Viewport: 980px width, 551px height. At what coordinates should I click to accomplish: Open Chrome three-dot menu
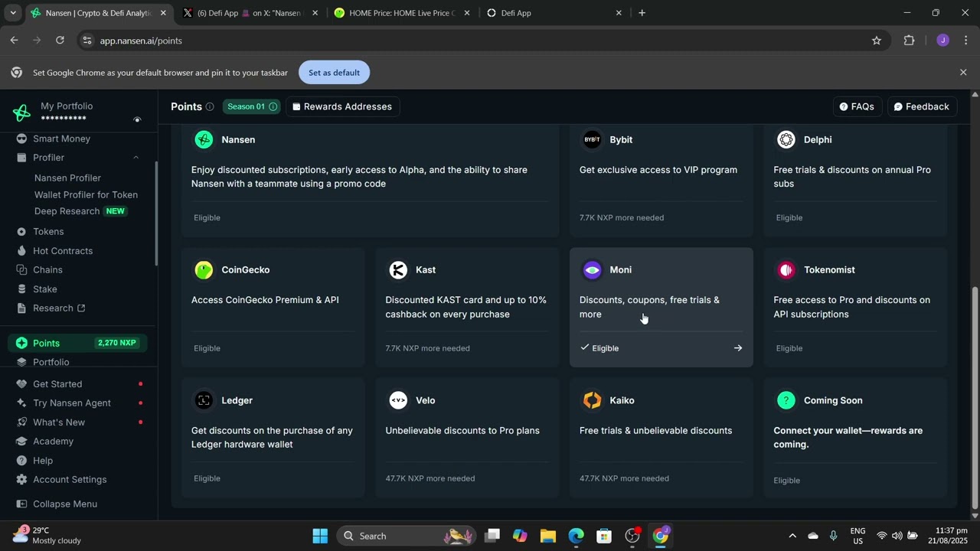965,41
